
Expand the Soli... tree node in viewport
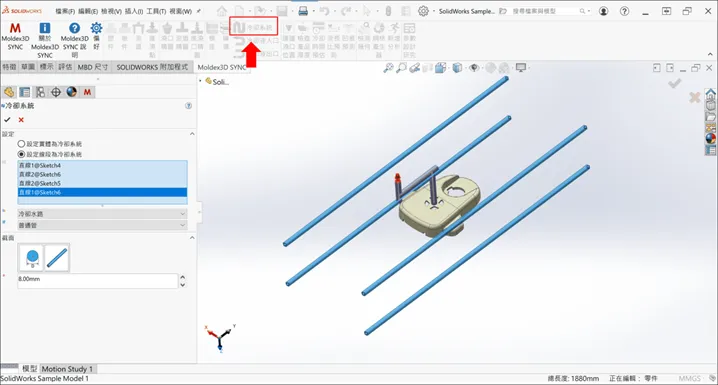click(201, 81)
